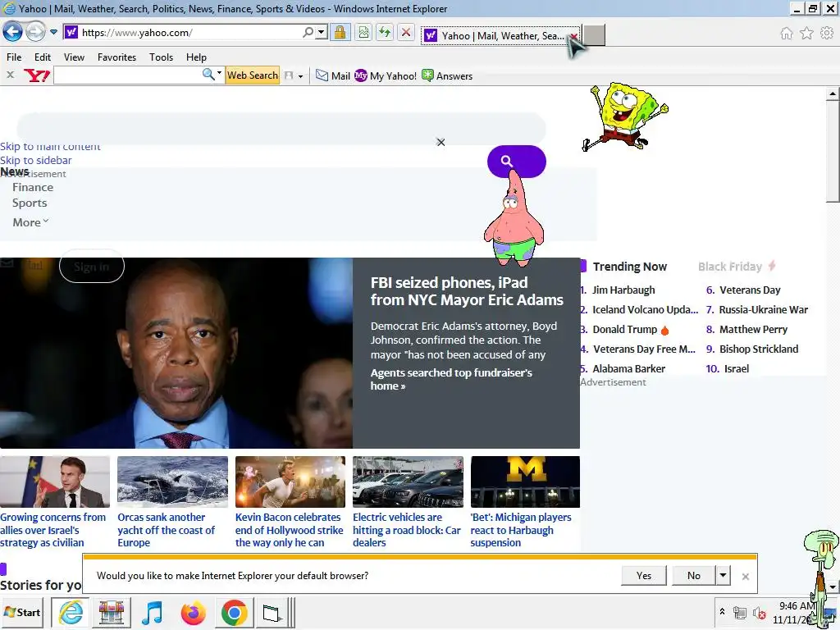Open the Sports navigation link
840x630 pixels.
coord(30,203)
